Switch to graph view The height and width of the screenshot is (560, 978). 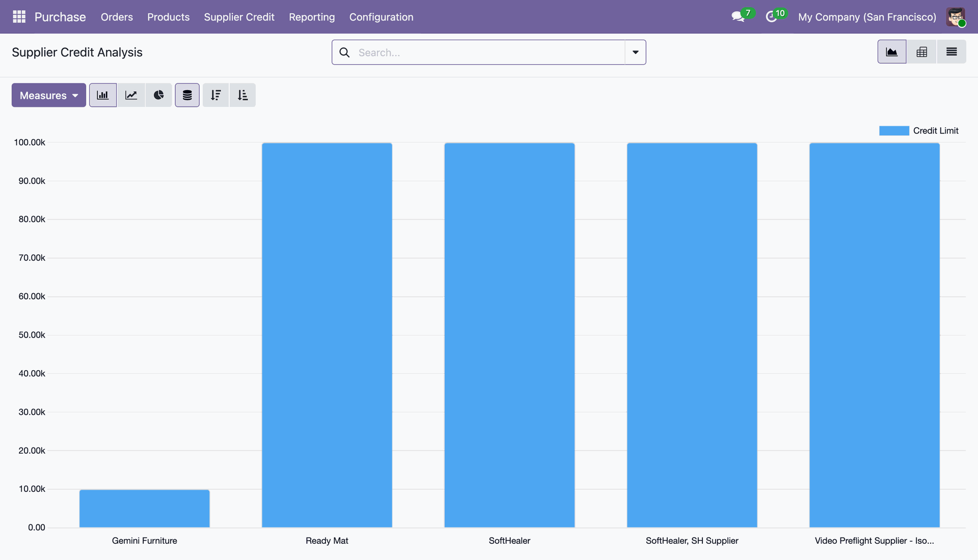[892, 52]
